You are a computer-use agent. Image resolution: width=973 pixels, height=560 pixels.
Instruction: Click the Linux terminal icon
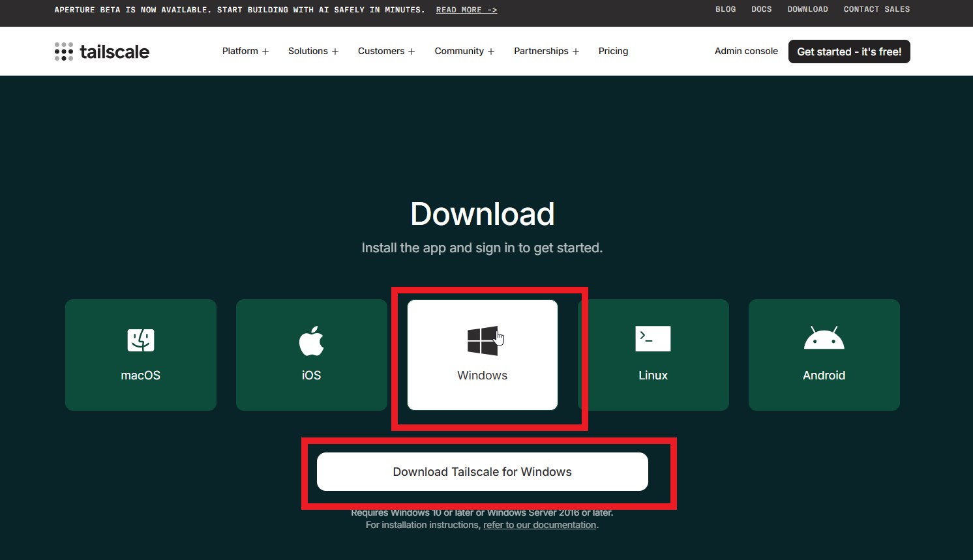(653, 338)
